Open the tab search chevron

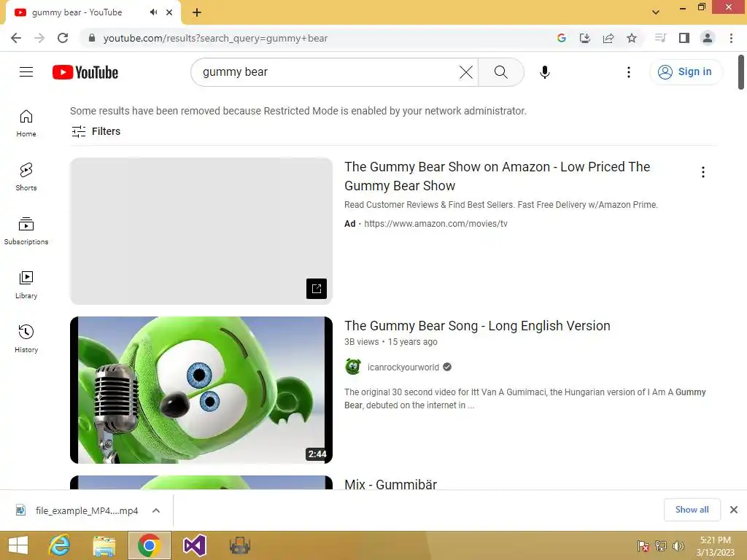pos(656,12)
